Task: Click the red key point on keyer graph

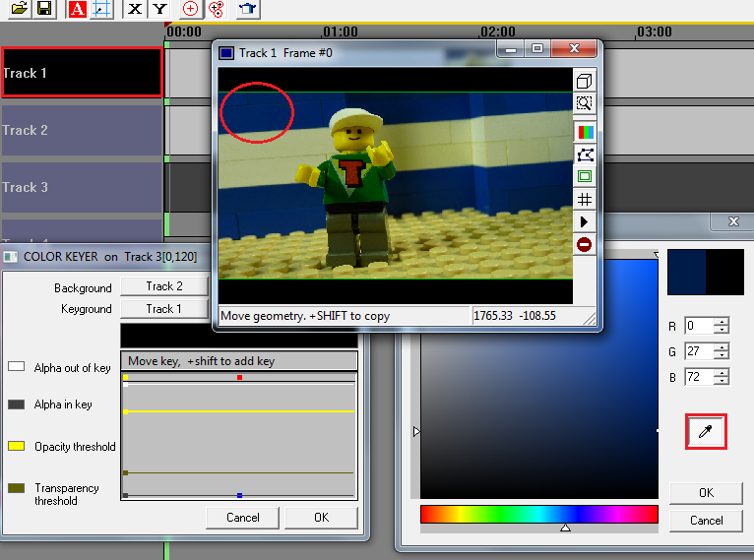Action: (239, 377)
